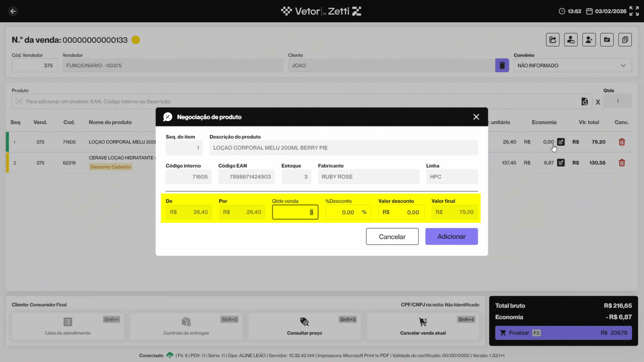
Task: Toggle fullscreen mode icon
Action: [634, 11]
